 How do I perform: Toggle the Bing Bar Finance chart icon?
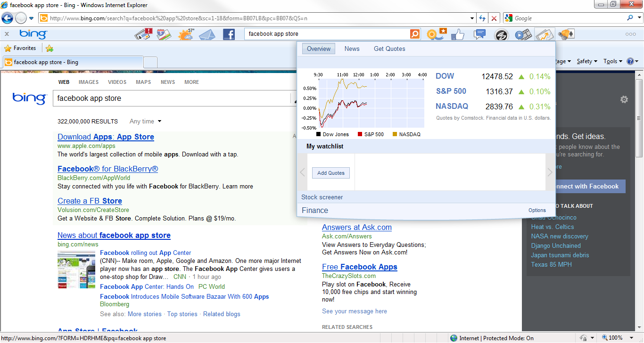coord(545,34)
